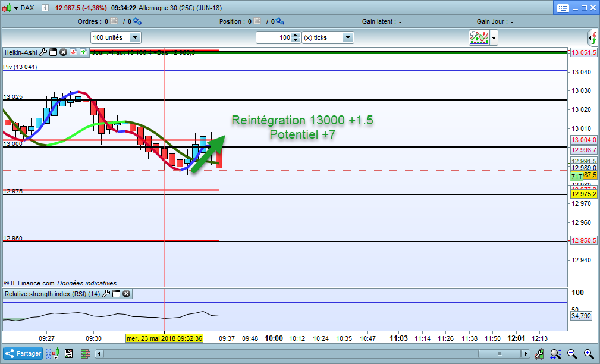This screenshot has width=600, height=364.
Task: Click the Piv (13 041) pivot label
Action: coord(20,67)
